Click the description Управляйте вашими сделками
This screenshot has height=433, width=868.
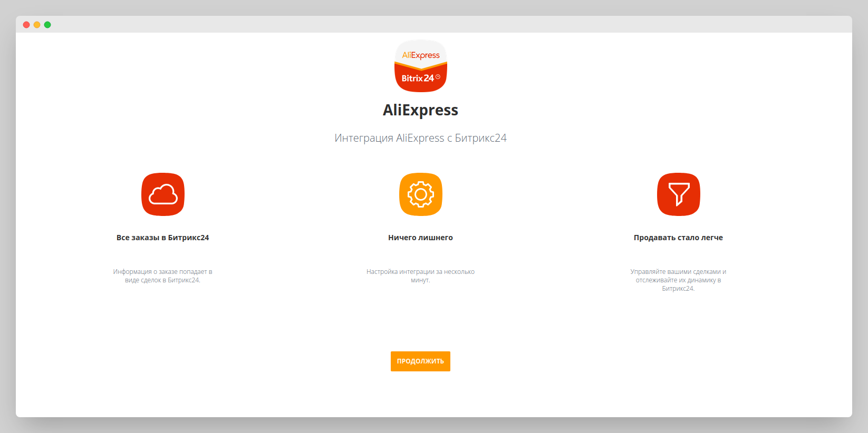click(x=678, y=280)
